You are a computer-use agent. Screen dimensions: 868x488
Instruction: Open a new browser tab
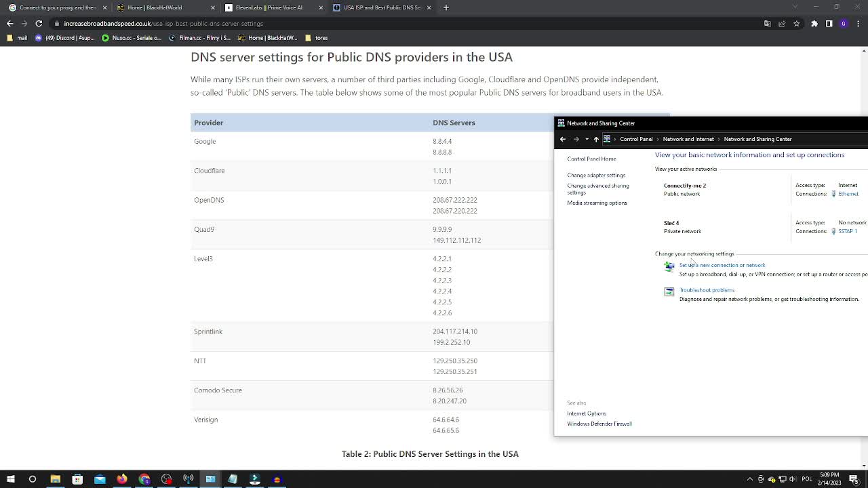(446, 7)
